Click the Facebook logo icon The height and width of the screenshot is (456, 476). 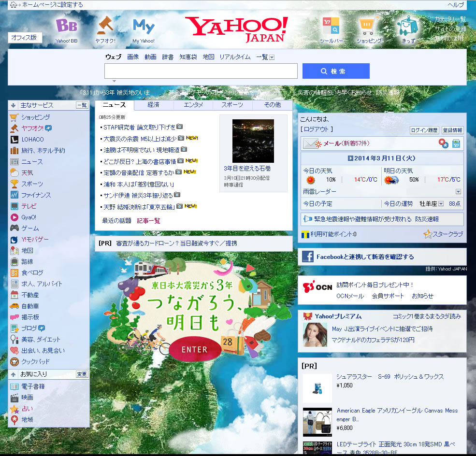307,256
